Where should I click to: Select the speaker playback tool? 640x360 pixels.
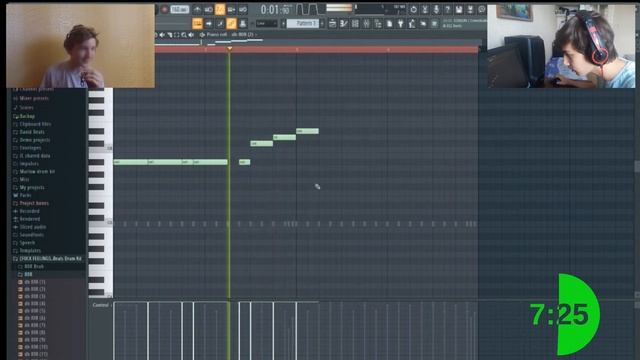click(x=191, y=35)
